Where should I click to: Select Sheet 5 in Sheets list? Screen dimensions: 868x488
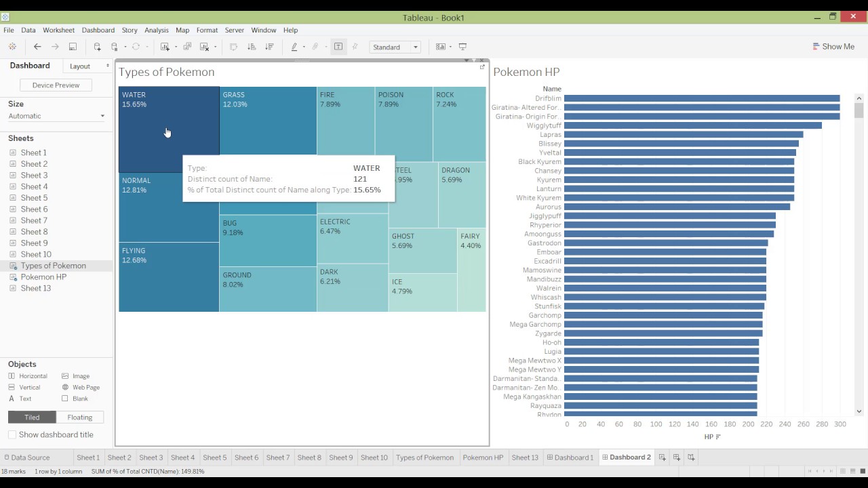(34, 198)
